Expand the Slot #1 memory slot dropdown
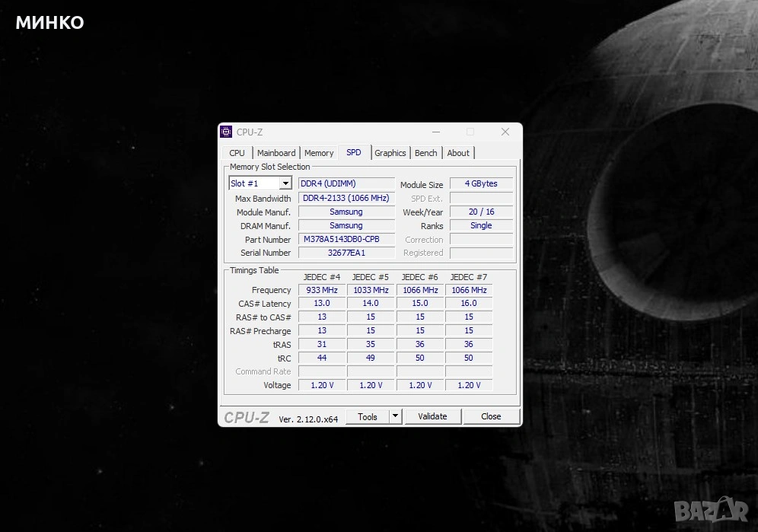This screenshot has width=758, height=532. (x=285, y=183)
